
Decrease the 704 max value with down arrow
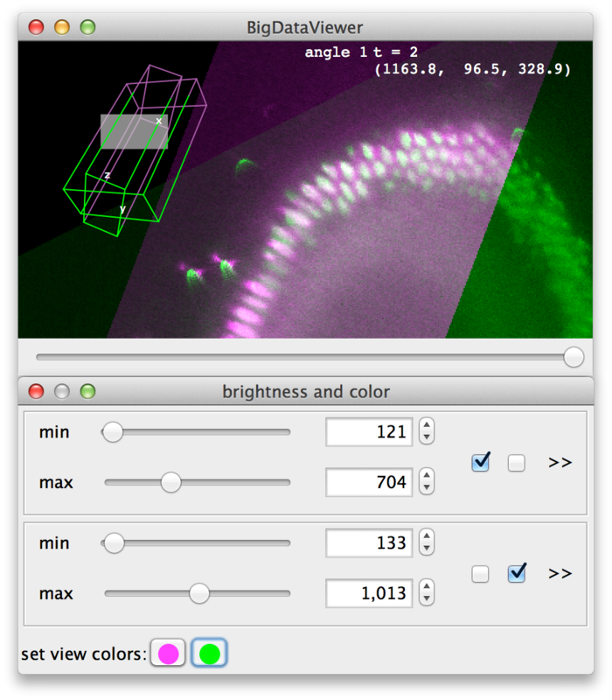pyautogui.click(x=427, y=488)
